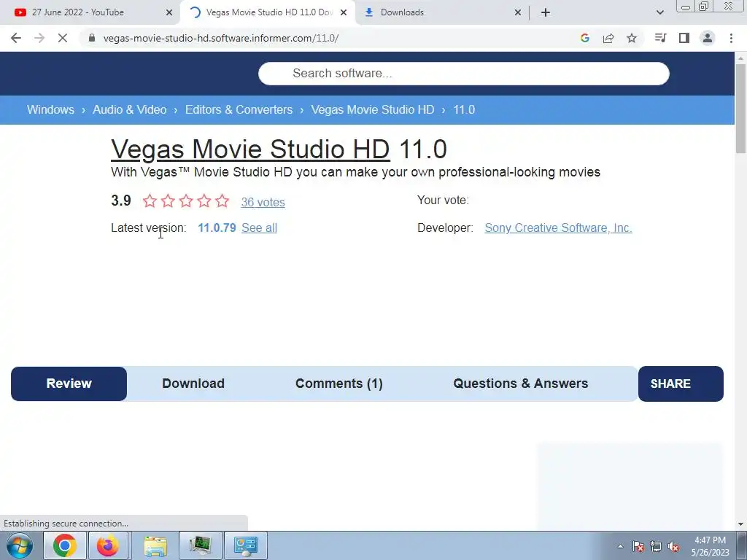Stop page loading with the X button
Image resolution: width=747 pixels, height=560 pixels.
63,38
